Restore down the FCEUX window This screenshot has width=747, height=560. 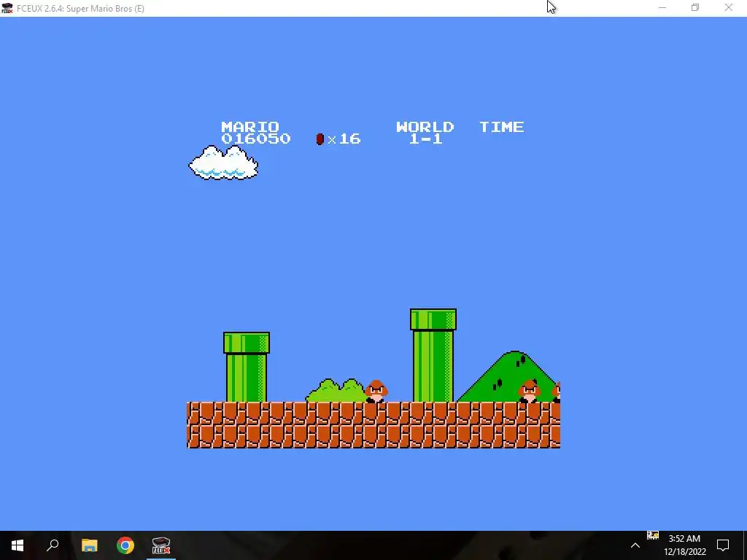tap(695, 7)
